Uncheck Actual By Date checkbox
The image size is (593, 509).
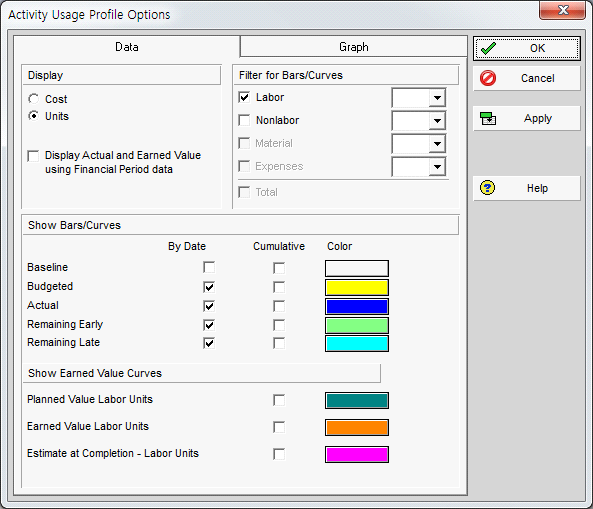tap(209, 306)
